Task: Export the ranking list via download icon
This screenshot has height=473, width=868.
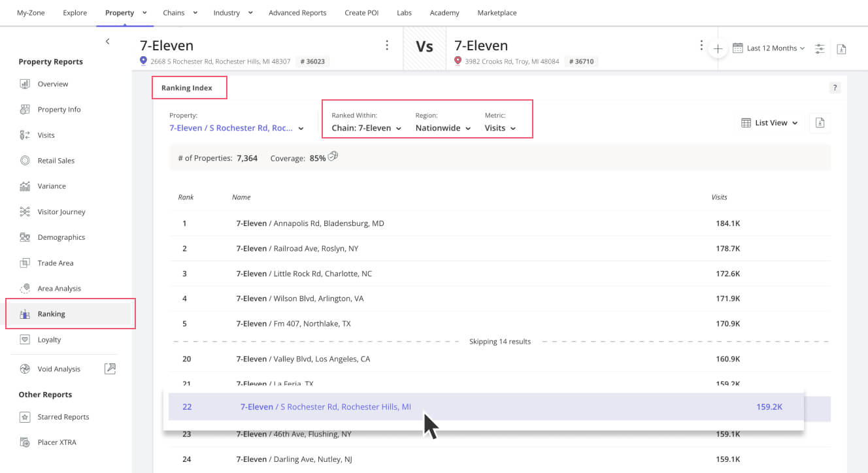Action: (x=820, y=123)
